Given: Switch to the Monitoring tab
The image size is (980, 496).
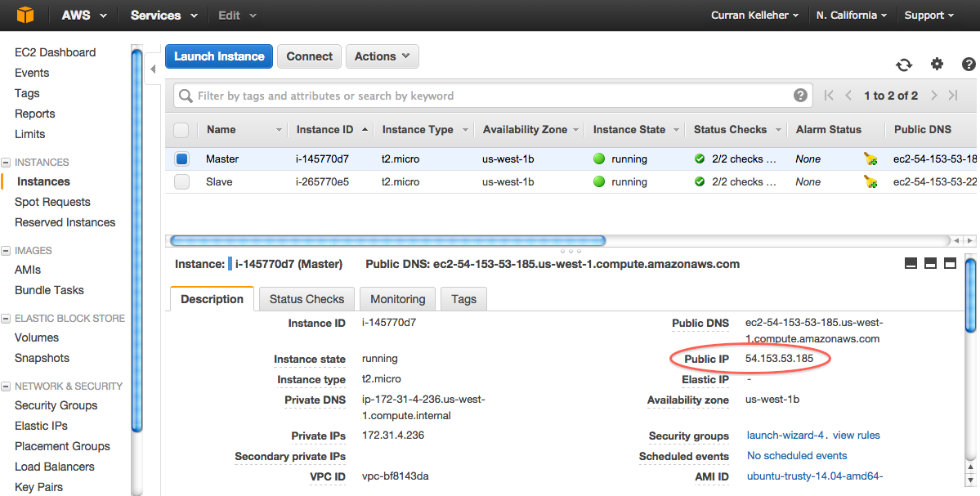Looking at the screenshot, I should point(397,299).
